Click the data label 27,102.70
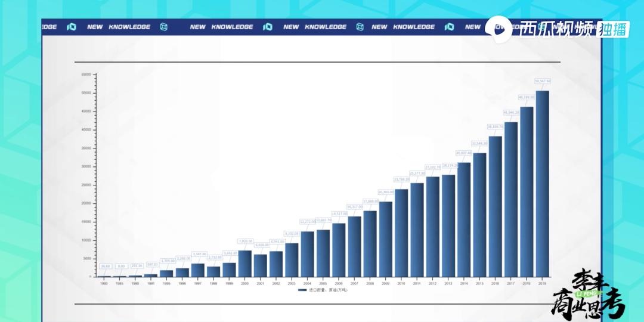This screenshot has height=322, width=644. [433, 167]
